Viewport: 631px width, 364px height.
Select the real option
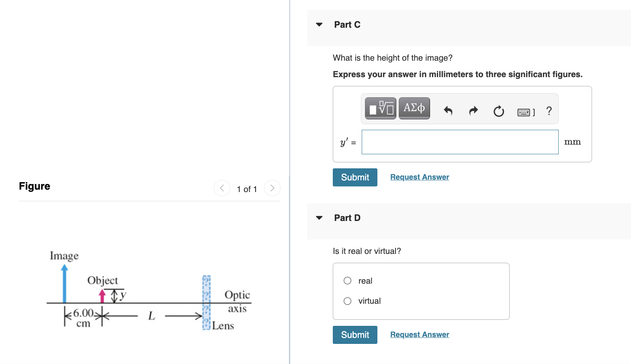(347, 280)
